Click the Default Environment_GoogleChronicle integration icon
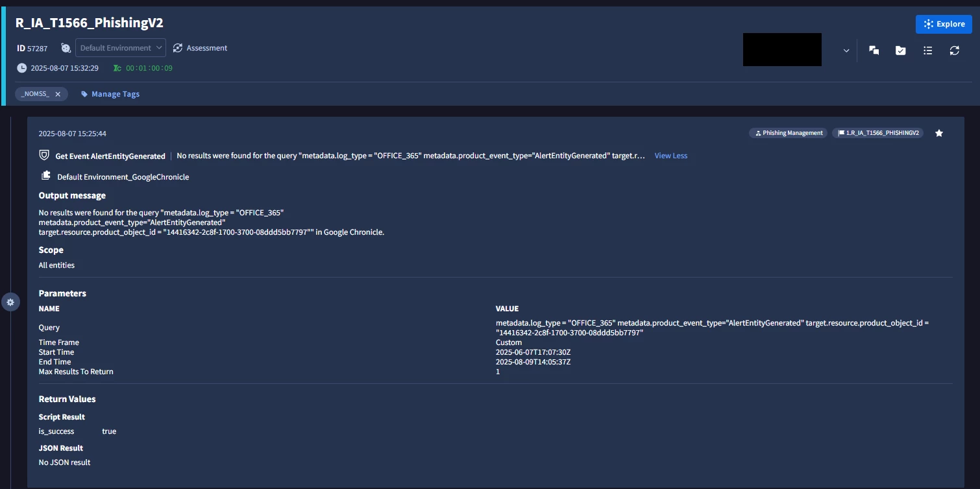This screenshot has height=489, width=980. 45,176
